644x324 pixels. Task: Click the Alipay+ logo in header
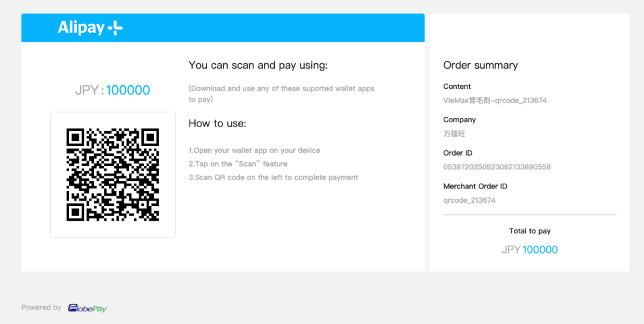click(x=90, y=27)
